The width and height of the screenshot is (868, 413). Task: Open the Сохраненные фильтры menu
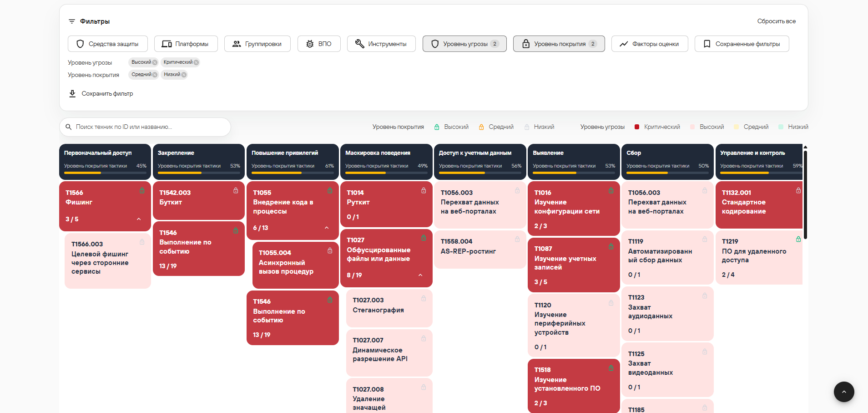pos(742,44)
